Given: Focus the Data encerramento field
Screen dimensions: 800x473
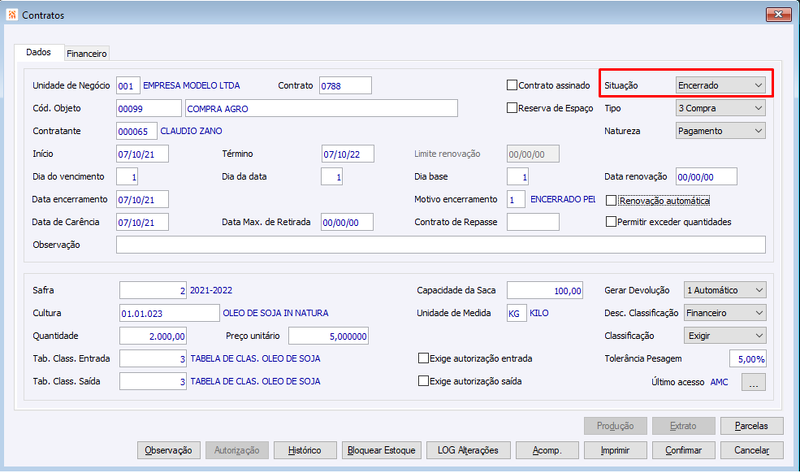Looking at the screenshot, I should 142,200.
